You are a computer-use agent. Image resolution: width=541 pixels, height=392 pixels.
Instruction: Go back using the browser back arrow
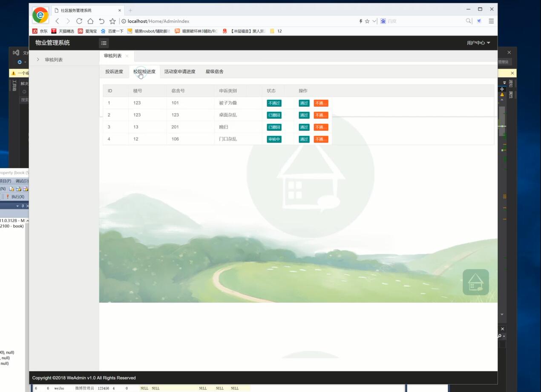coord(57,21)
